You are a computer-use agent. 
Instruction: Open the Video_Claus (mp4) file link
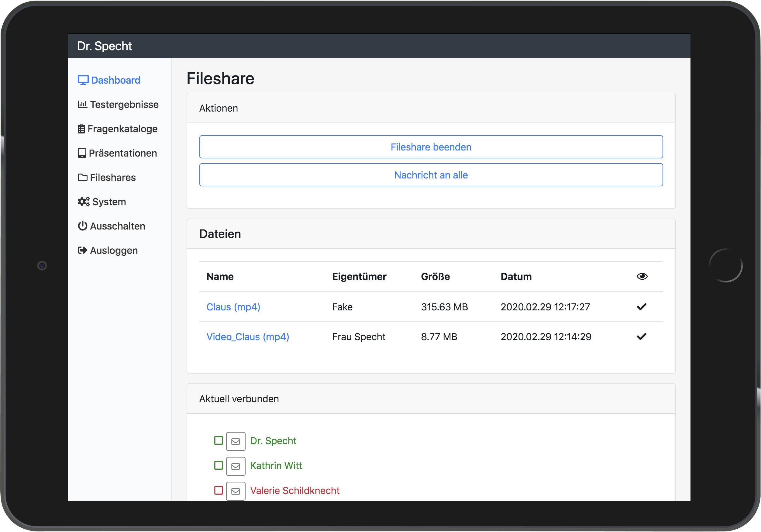(248, 337)
